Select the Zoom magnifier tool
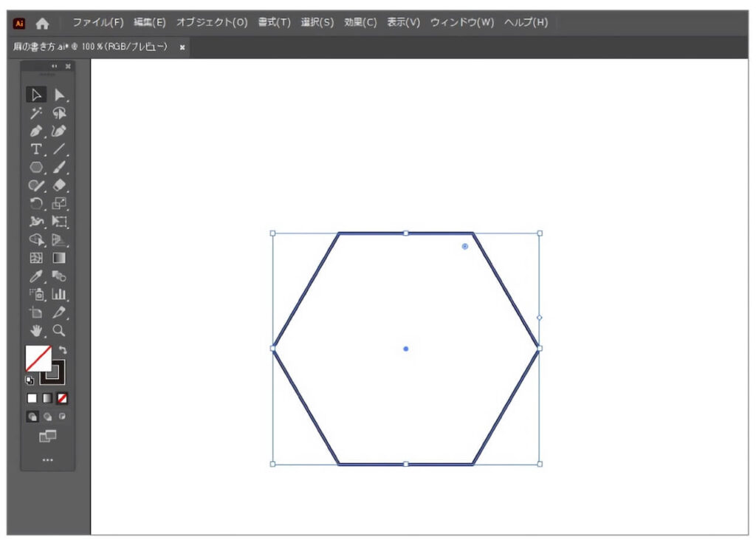The image size is (756, 543). pyautogui.click(x=59, y=331)
